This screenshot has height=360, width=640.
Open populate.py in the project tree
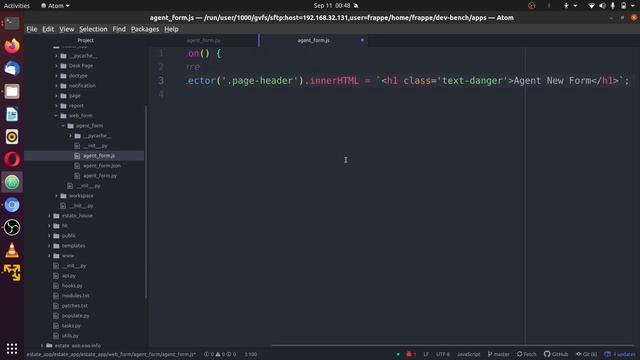coord(76,316)
